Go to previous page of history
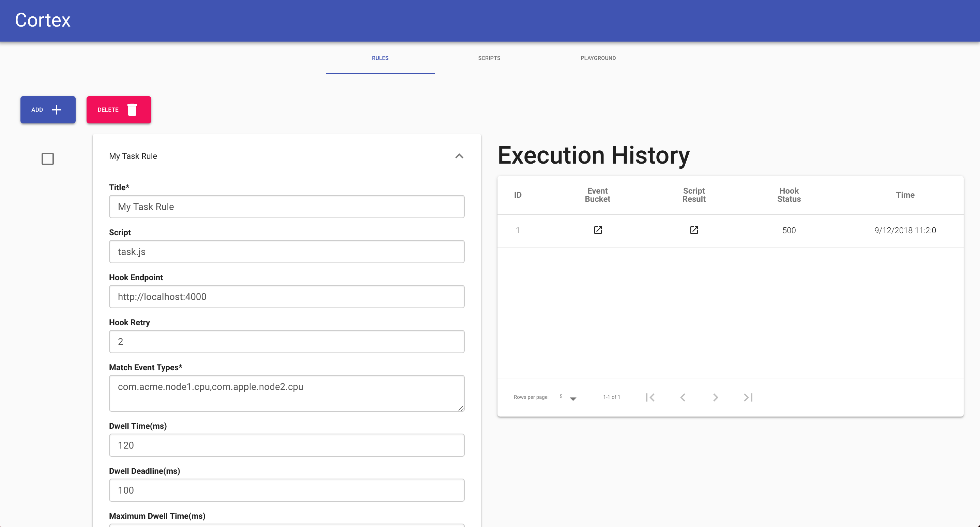The height and width of the screenshot is (527, 980). click(x=683, y=397)
